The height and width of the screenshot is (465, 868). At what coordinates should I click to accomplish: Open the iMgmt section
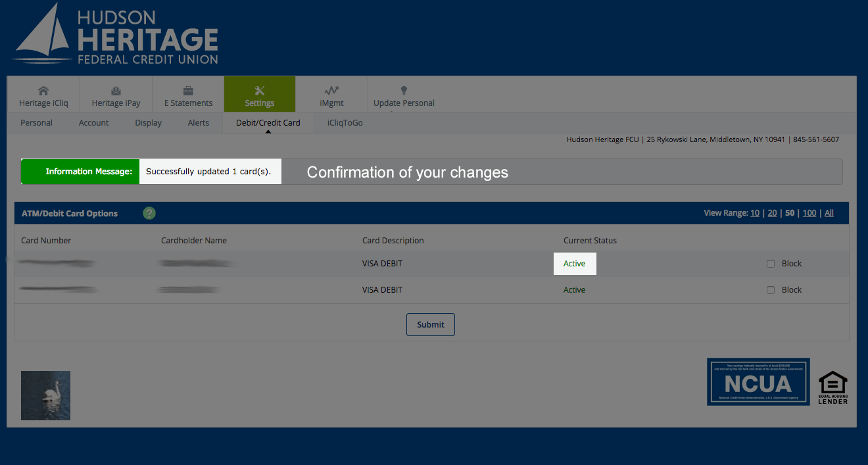(x=331, y=94)
